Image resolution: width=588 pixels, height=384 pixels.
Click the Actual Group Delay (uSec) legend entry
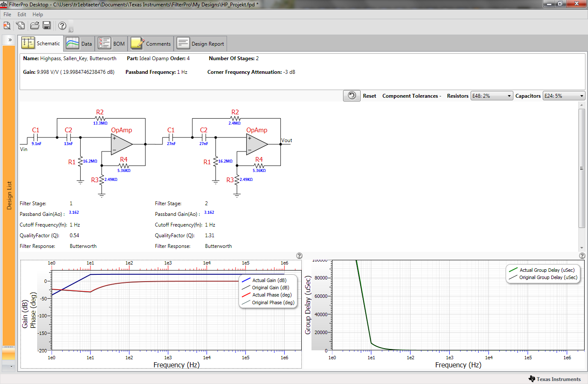(x=542, y=270)
